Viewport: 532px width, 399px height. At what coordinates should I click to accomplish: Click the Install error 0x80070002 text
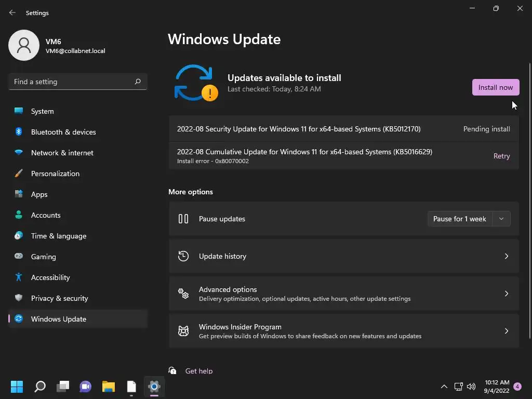tap(212, 161)
